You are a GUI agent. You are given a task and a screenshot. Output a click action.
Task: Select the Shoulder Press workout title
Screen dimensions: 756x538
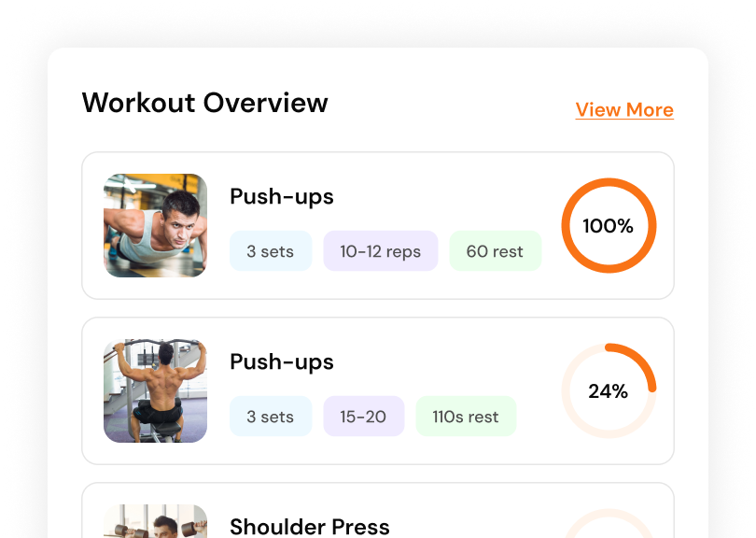point(310,527)
